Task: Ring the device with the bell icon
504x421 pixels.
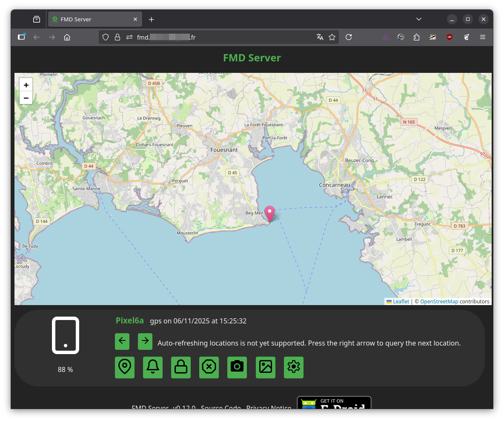Action: (x=153, y=367)
